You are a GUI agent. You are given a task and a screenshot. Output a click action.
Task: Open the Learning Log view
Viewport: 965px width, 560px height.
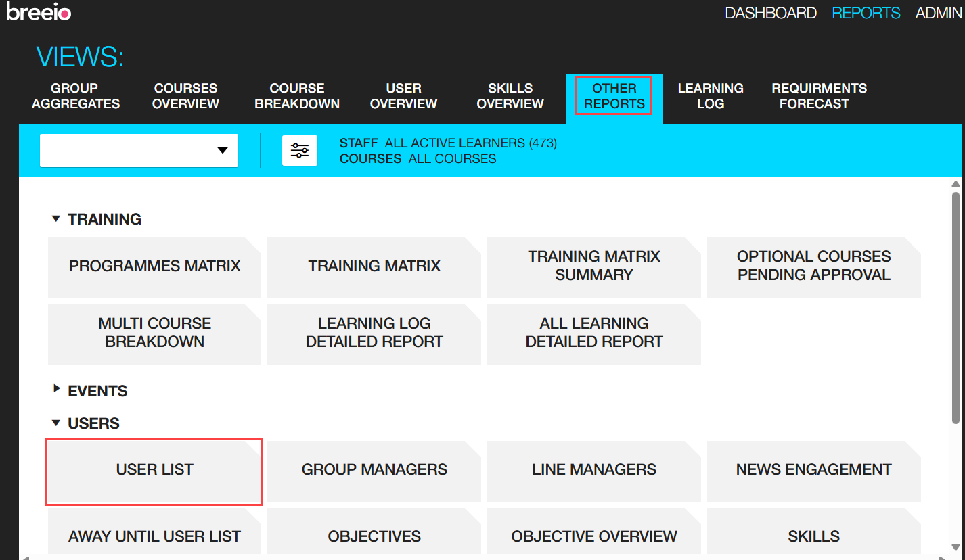710,96
